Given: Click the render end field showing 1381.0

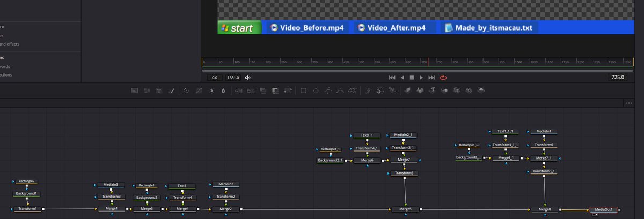Looking at the screenshot, I should coord(233,78).
